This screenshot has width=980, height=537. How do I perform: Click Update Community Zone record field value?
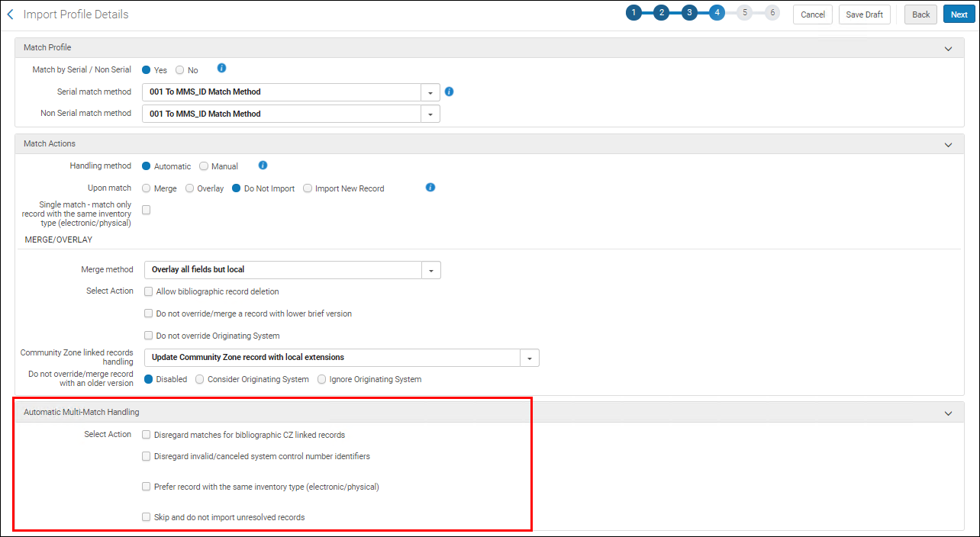click(332, 358)
